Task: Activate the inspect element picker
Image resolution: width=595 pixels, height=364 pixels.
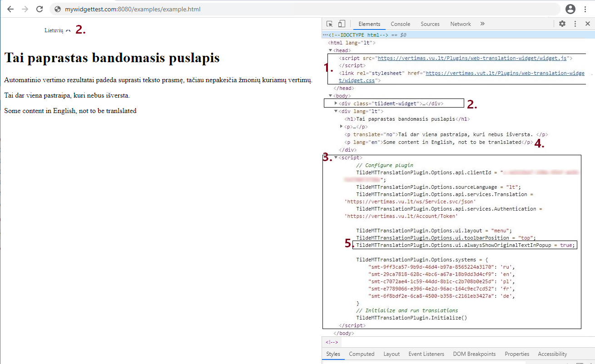Action: (330, 24)
